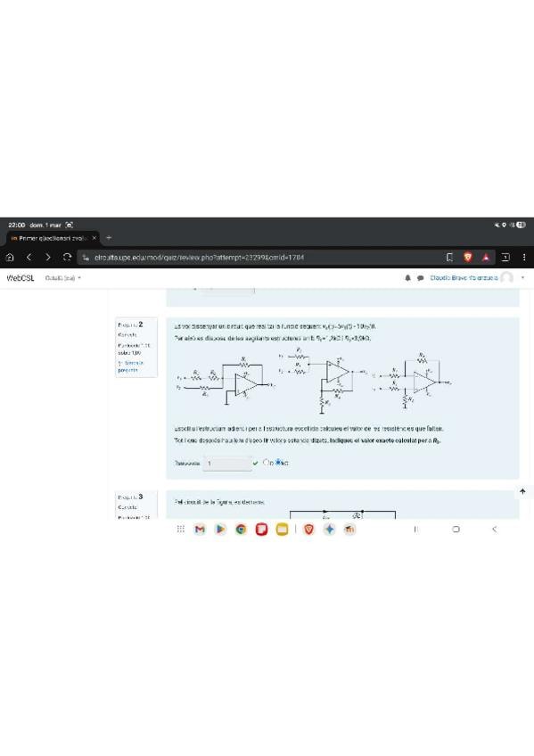
Task: Switch to the Primer qüestionari tab
Action: tap(52, 238)
